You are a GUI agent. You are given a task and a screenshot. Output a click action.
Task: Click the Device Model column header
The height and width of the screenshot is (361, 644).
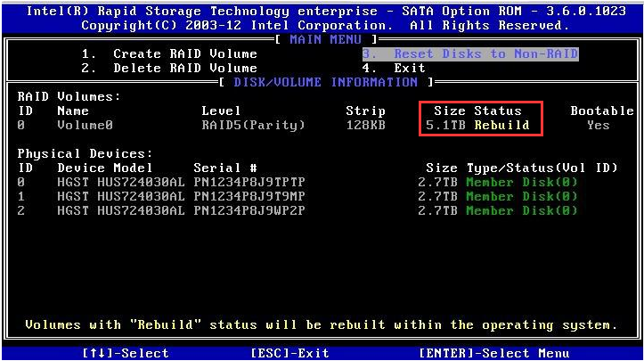tap(105, 168)
